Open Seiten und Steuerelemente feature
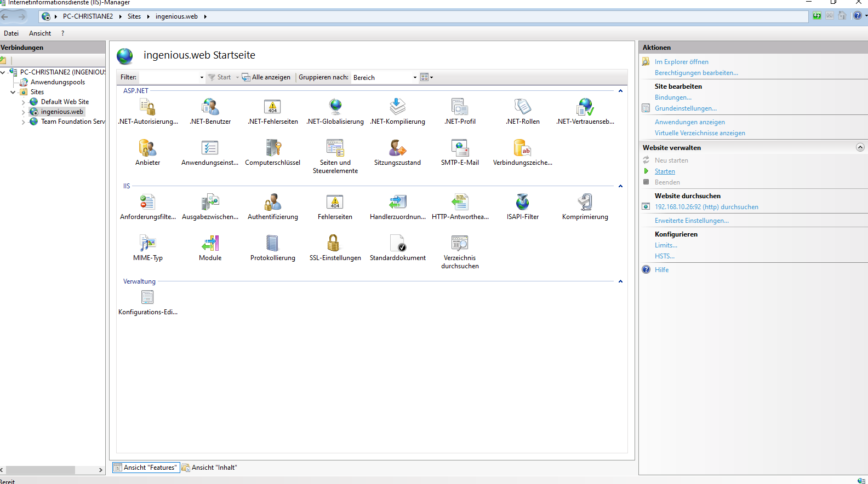 pyautogui.click(x=335, y=157)
